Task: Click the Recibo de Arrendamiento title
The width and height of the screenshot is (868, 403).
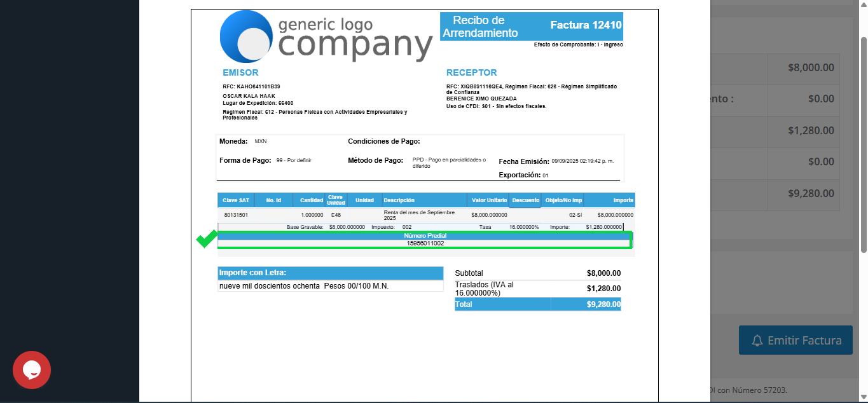Action: pyautogui.click(x=480, y=27)
